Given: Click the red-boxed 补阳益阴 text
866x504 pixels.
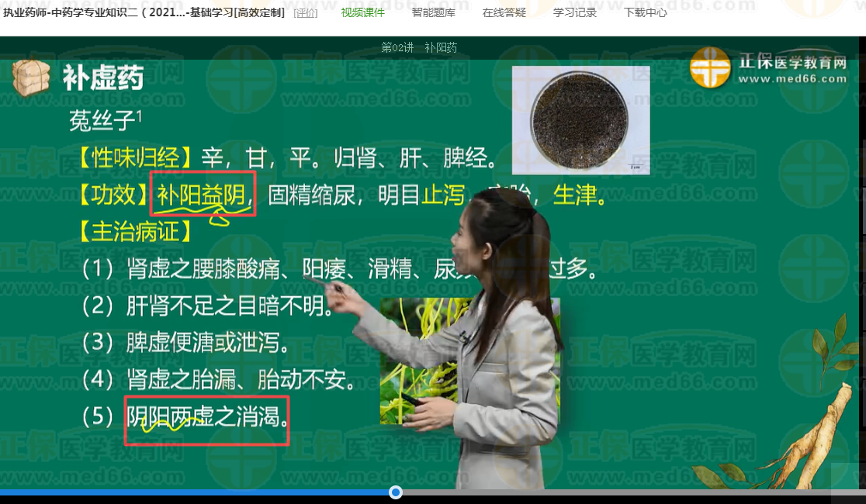Looking at the screenshot, I should (x=202, y=196).
